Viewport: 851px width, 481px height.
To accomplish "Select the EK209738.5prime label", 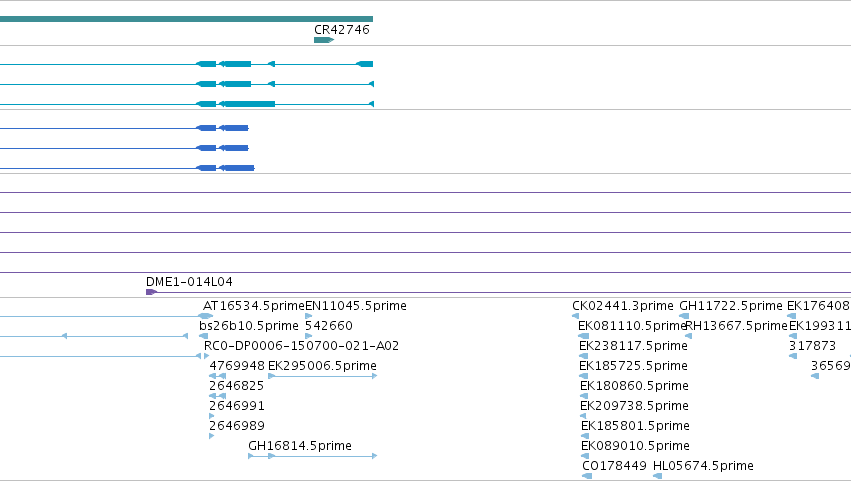I will click(634, 406).
